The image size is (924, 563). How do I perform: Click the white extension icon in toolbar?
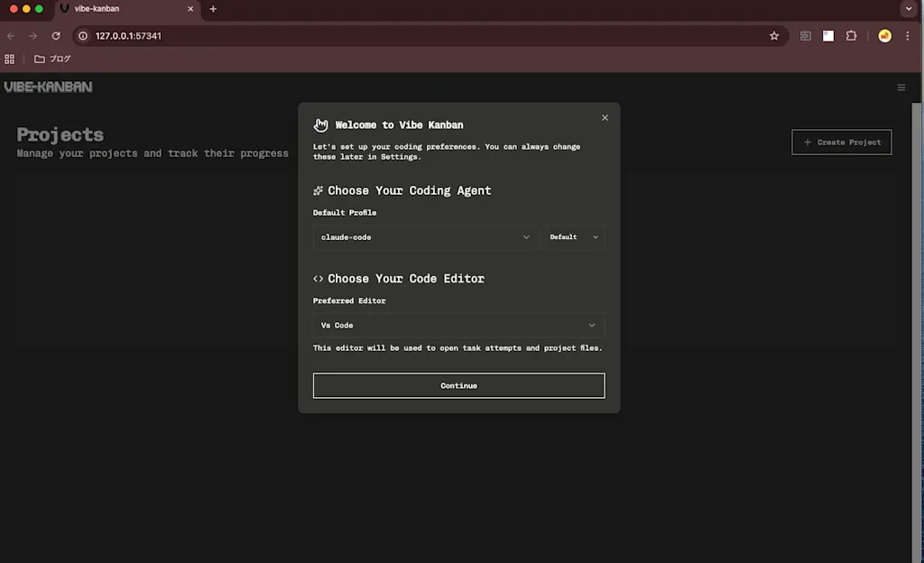click(x=828, y=36)
